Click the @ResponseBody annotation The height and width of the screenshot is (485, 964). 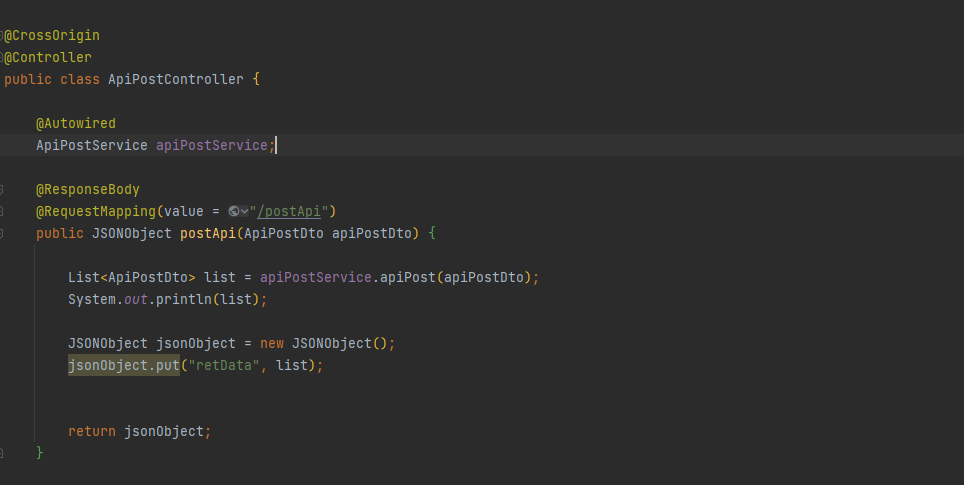(88, 189)
